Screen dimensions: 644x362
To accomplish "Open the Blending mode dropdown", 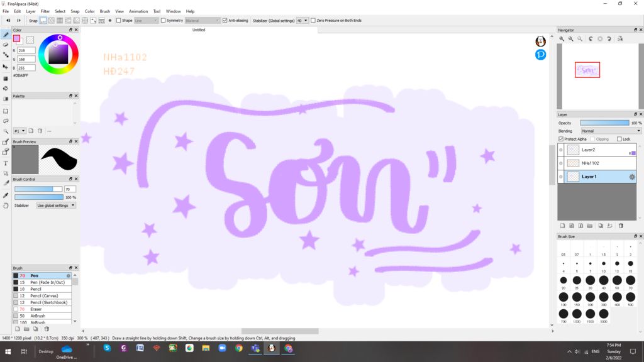I will (611, 131).
